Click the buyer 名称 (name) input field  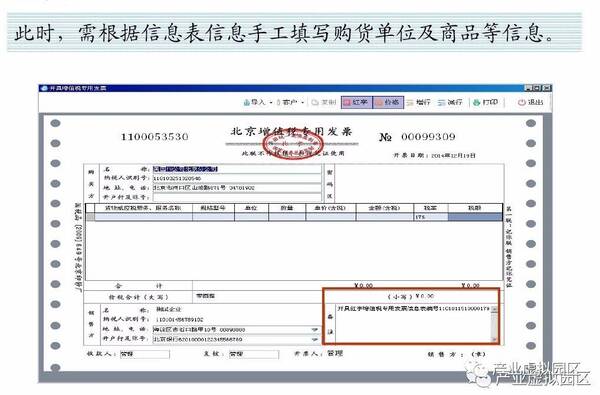(x=237, y=169)
